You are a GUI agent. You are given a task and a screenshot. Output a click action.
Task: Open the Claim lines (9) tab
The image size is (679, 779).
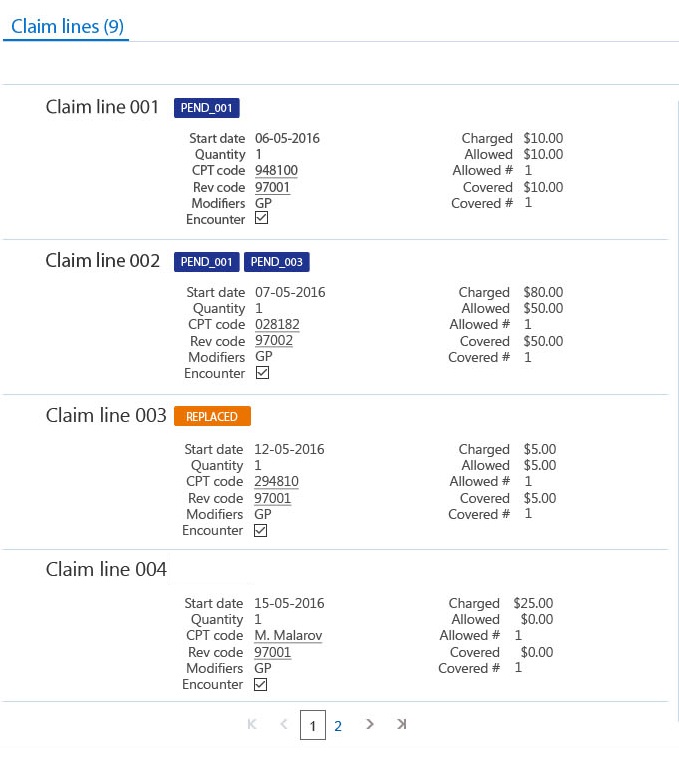coord(67,27)
